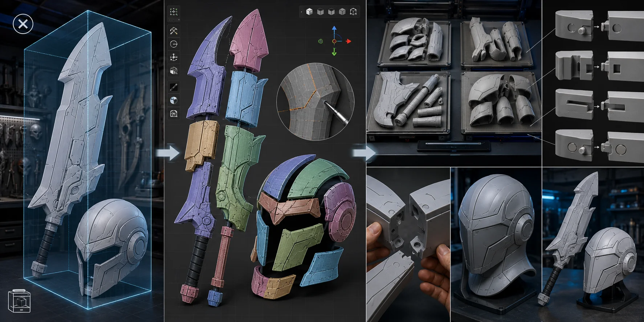
Task: Click the gizmo's red center origin point
Action: 334,41
